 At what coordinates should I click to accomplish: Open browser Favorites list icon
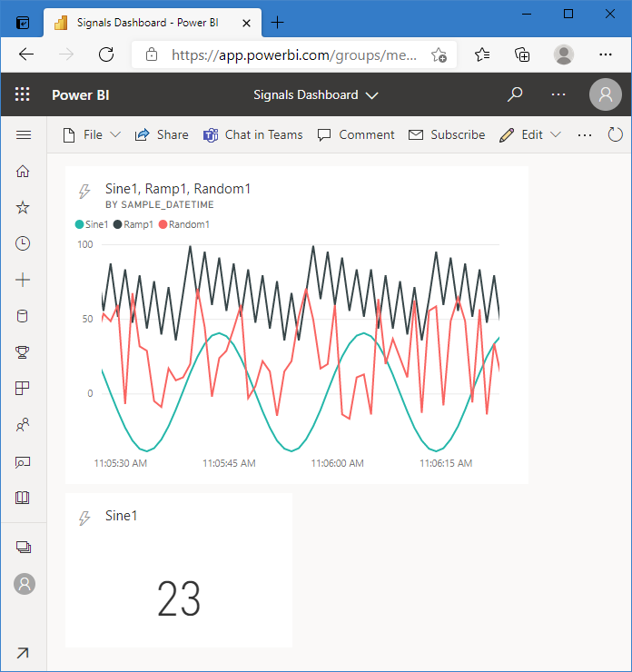482,54
